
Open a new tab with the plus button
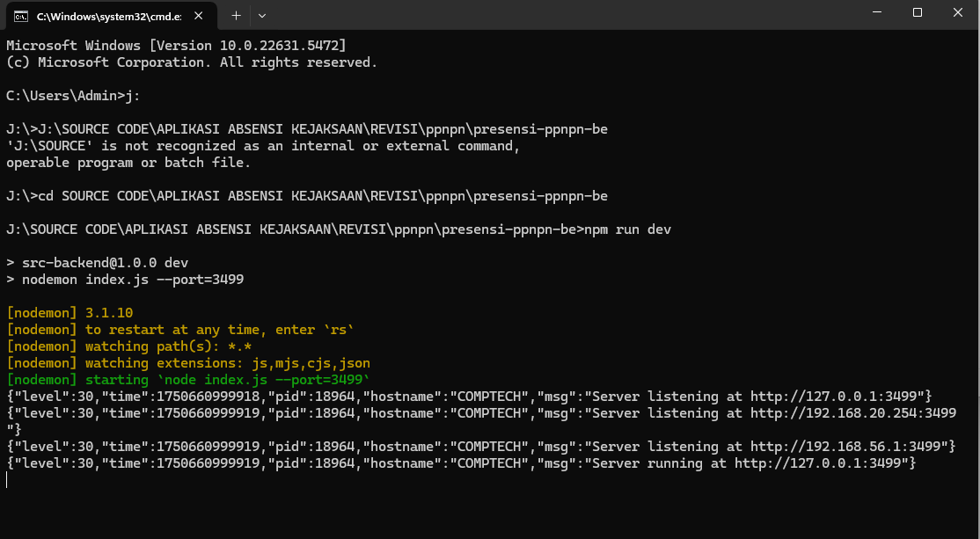click(x=236, y=15)
